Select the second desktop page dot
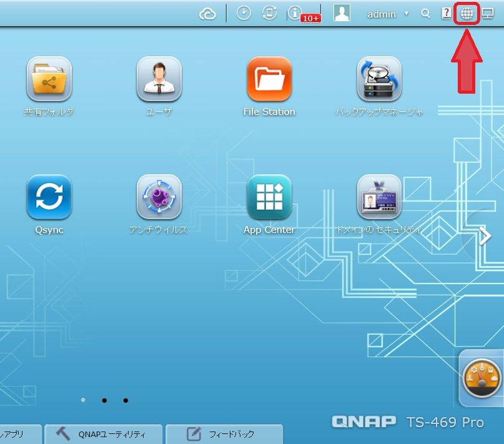504x444 pixels. [104, 400]
